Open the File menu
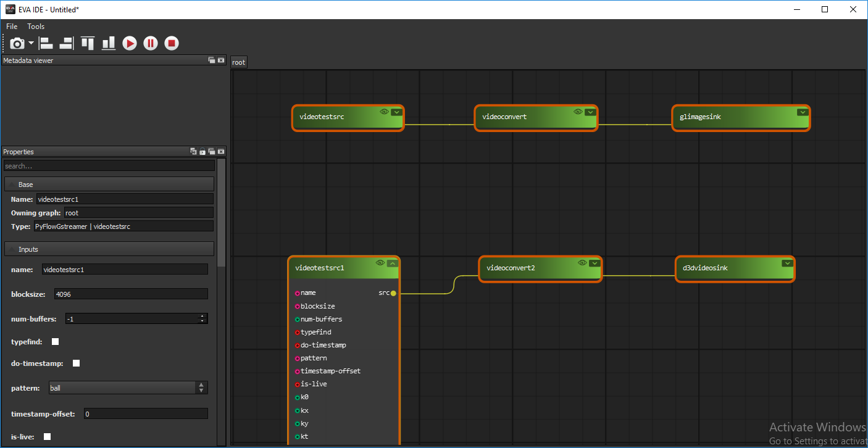Screen dimensions: 868x448 (12, 27)
